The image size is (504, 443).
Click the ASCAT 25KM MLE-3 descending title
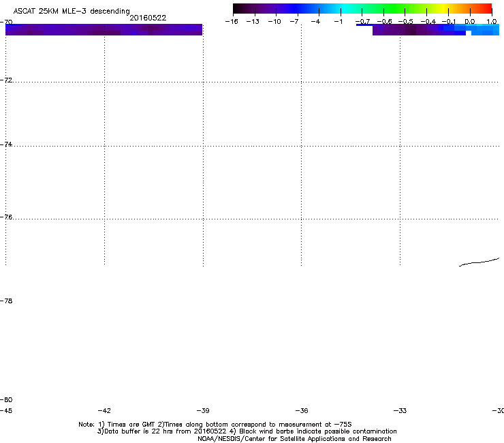(x=72, y=11)
